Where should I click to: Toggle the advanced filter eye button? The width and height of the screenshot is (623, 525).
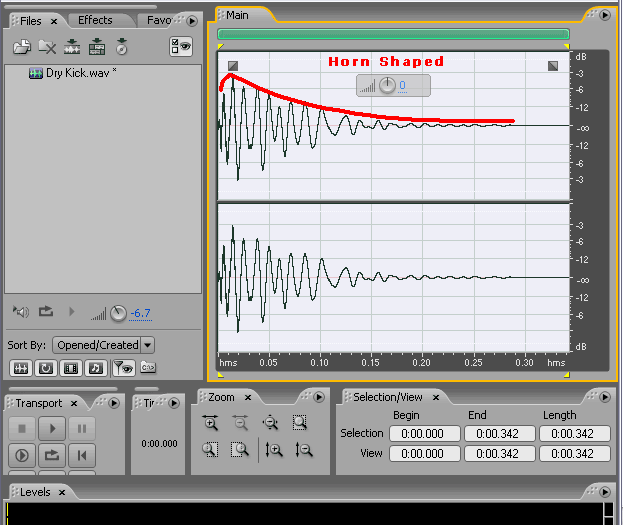pyautogui.click(x=124, y=368)
